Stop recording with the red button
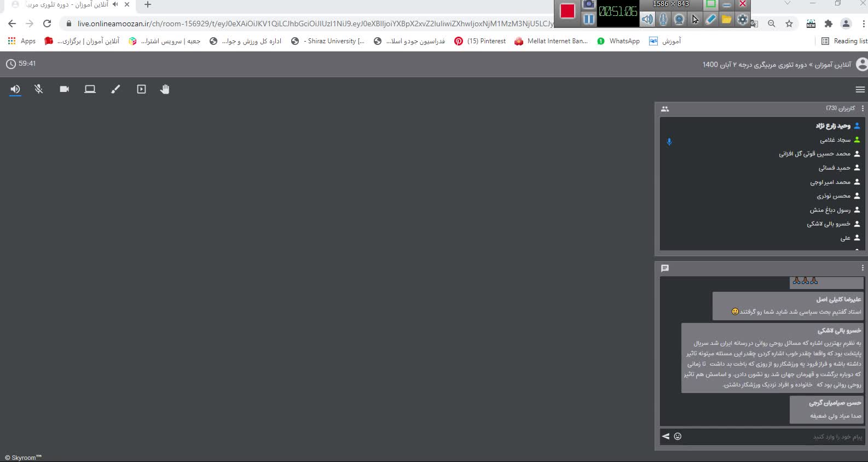 (568, 11)
